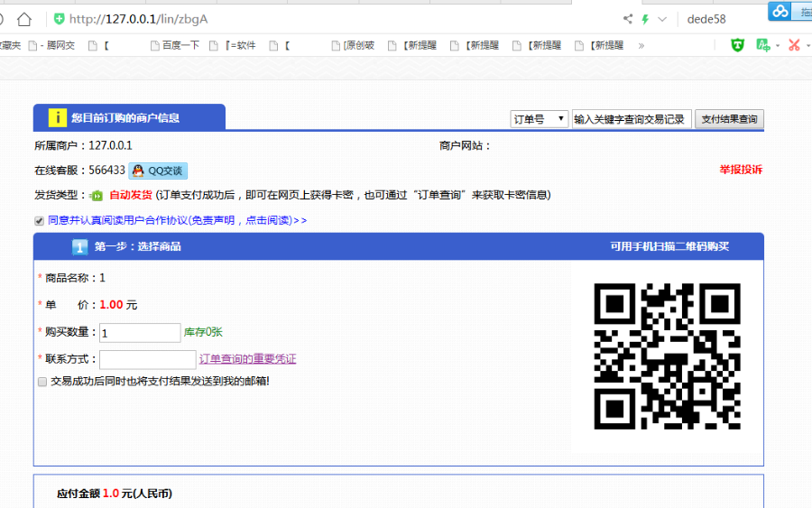812x508 pixels.
Task: Click the 支付结果查询 button
Action: 729,119
